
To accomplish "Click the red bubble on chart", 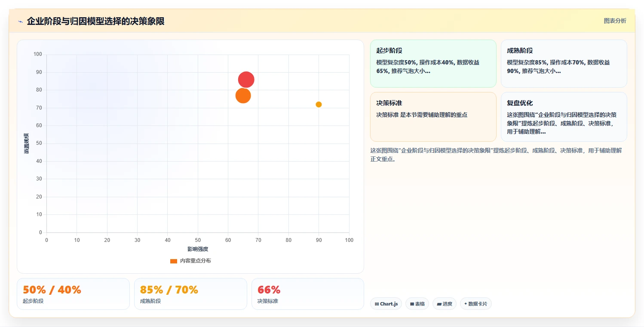I will click(246, 79).
